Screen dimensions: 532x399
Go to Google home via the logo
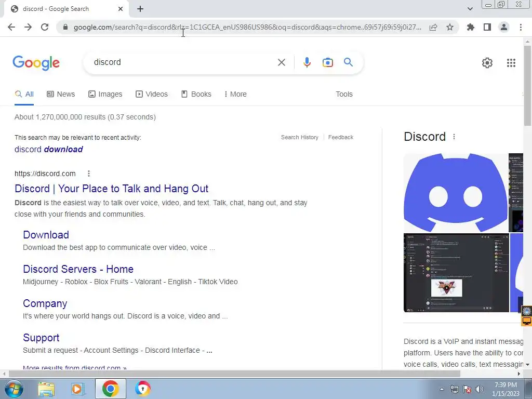[x=36, y=63]
